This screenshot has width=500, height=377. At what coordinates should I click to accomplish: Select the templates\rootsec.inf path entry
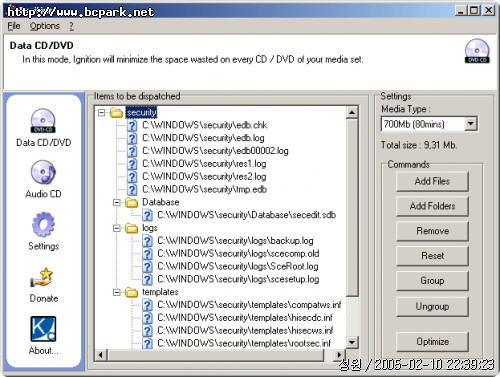244,343
